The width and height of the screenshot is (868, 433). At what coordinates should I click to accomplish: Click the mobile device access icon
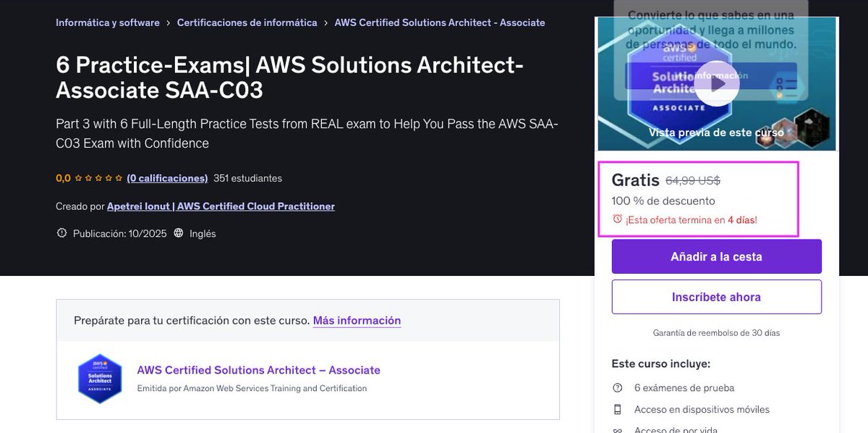click(617, 409)
